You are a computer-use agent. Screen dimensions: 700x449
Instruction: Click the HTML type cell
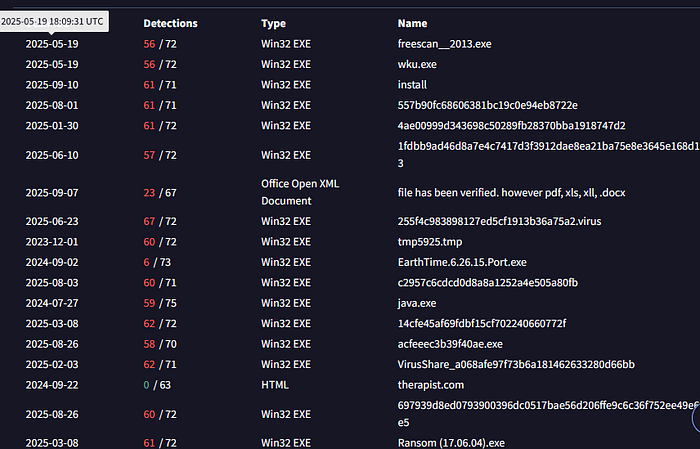(275, 385)
